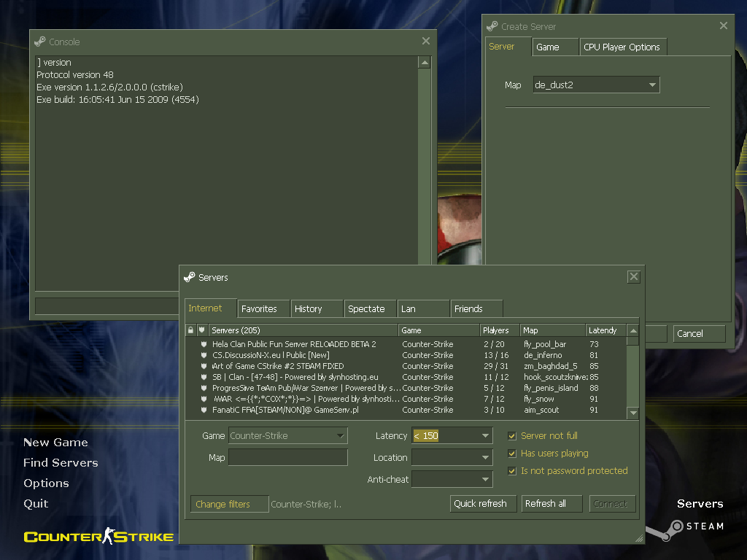Image resolution: width=747 pixels, height=560 pixels.
Task: Open the Anti-cheat filter dropdown
Action: coord(452,480)
